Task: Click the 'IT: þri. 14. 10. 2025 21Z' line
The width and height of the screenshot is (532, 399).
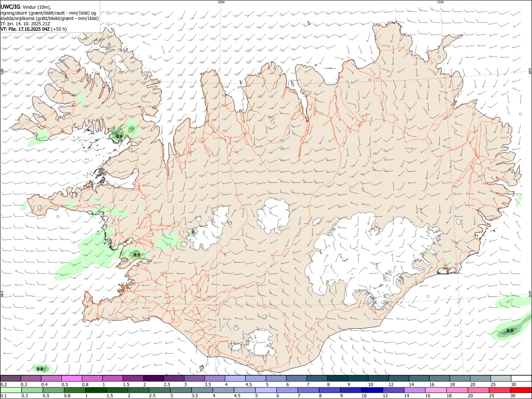Action: [25, 24]
